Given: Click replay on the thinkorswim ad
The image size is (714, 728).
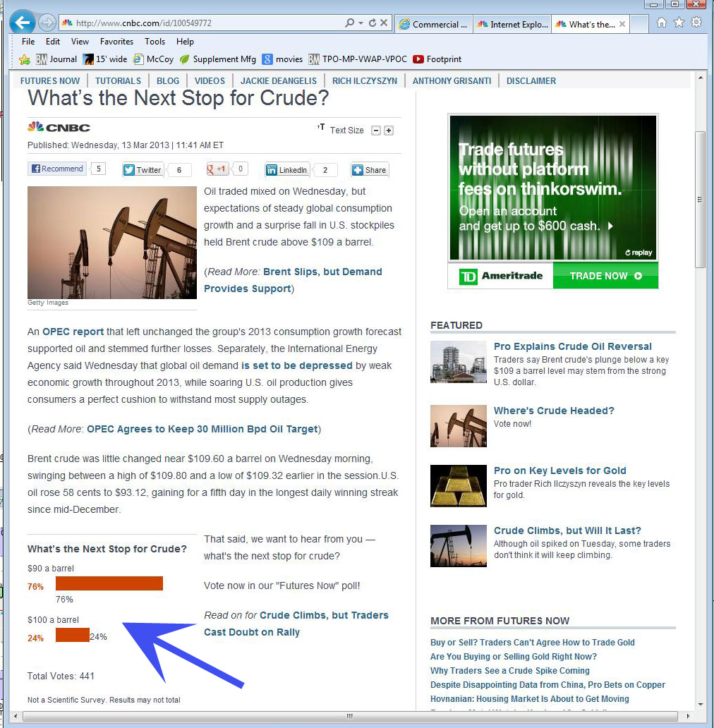Looking at the screenshot, I should pyautogui.click(x=639, y=253).
